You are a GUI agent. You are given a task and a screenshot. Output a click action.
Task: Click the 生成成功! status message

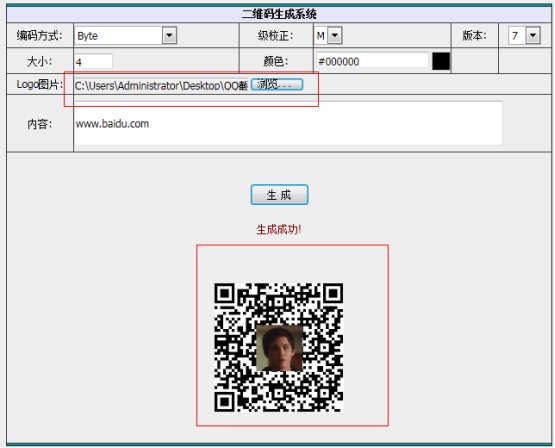click(279, 230)
